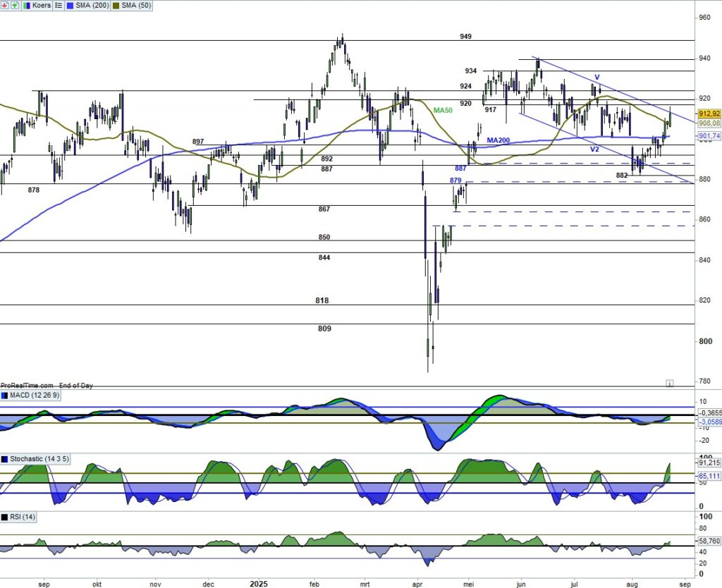Click the ProRealTime.com watermark text
The height and width of the screenshot is (588, 722).
(27, 386)
